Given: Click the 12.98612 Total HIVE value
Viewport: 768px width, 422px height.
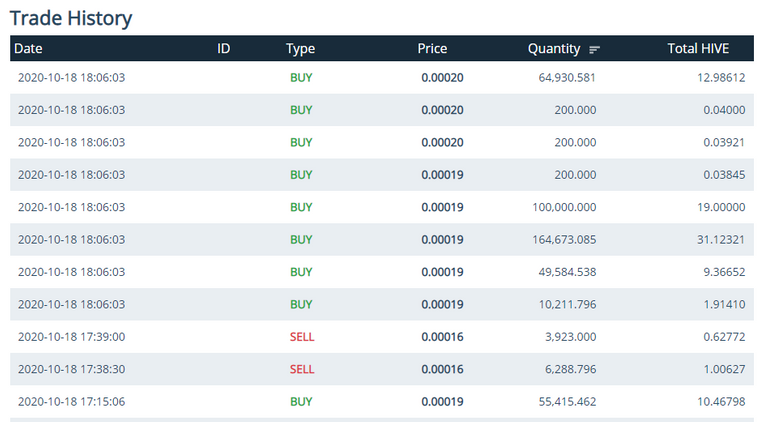Looking at the screenshot, I should pos(721,77).
